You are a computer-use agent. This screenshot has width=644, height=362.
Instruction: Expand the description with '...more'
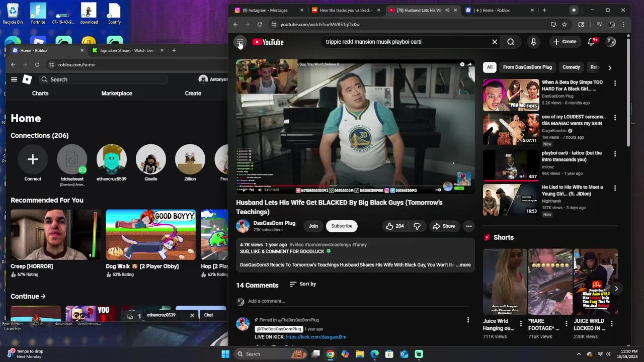[x=463, y=265]
